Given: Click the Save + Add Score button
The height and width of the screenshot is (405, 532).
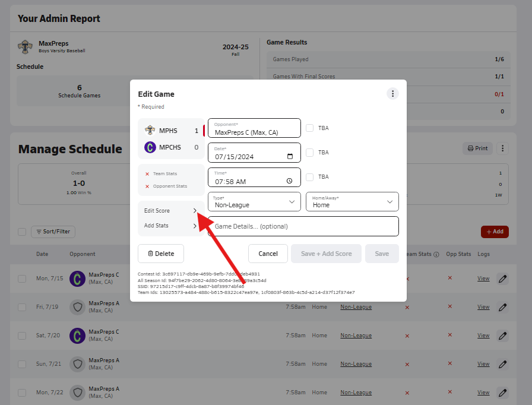Looking at the screenshot, I should click(x=326, y=254).
